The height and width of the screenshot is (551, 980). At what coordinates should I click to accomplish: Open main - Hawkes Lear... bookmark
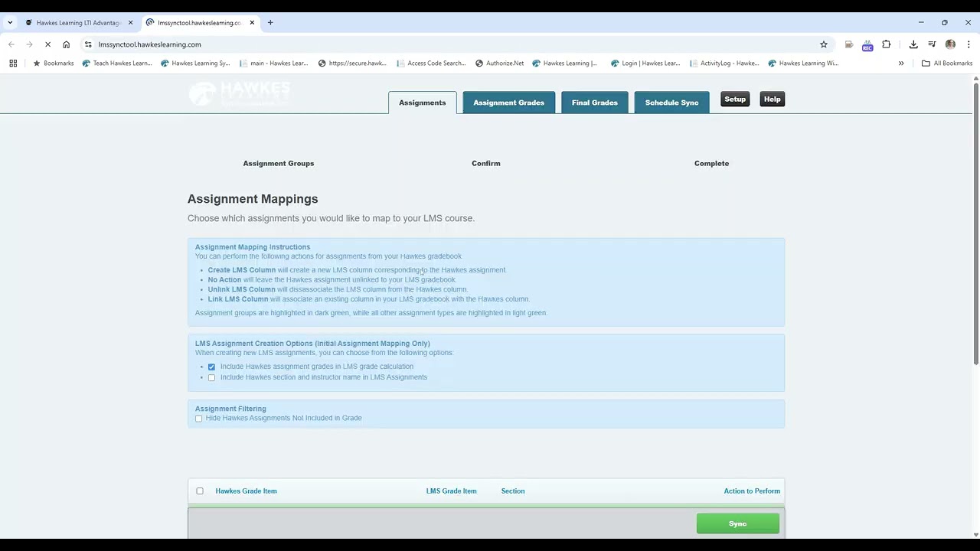pyautogui.click(x=273, y=64)
